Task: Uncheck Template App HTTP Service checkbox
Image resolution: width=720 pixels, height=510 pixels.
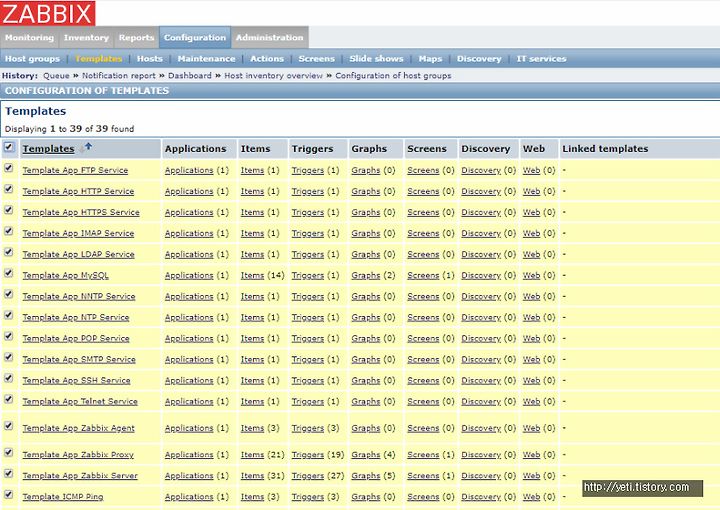Action: pyautogui.click(x=9, y=189)
